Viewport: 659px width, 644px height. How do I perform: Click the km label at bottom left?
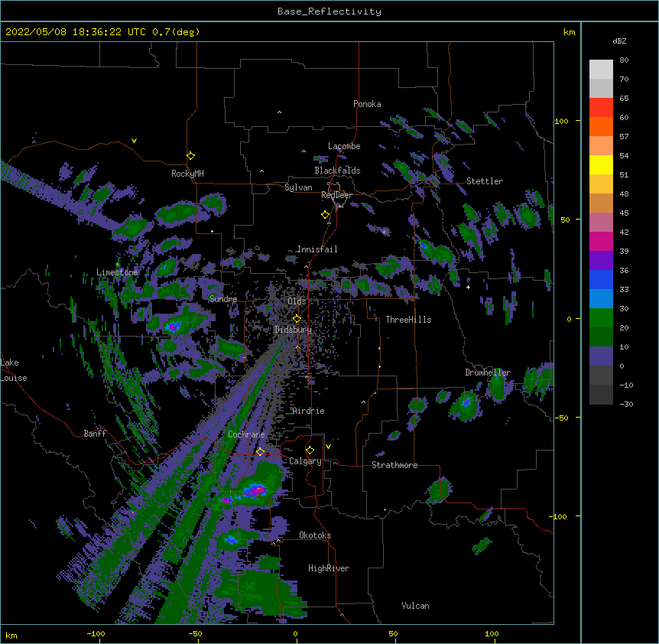click(11, 635)
